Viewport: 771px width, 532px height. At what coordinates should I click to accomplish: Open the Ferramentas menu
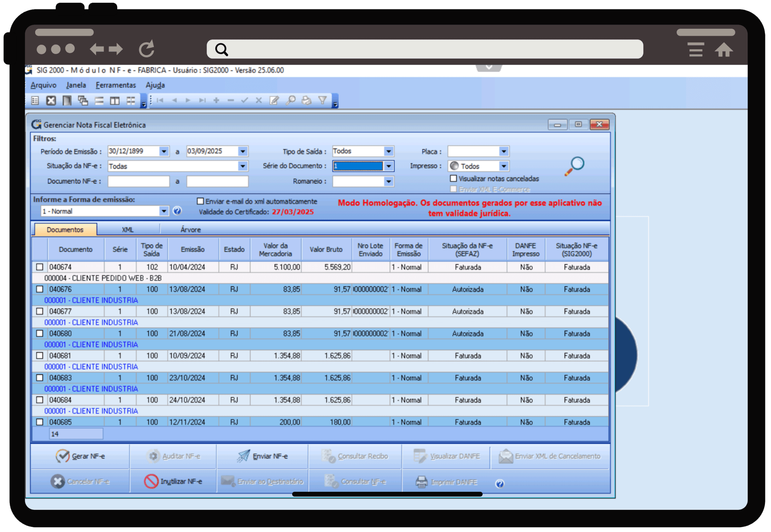[116, 85]
